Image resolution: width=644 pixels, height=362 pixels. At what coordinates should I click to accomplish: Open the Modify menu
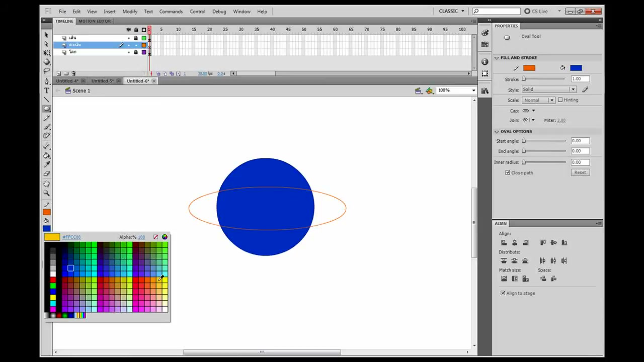(130, 12)
